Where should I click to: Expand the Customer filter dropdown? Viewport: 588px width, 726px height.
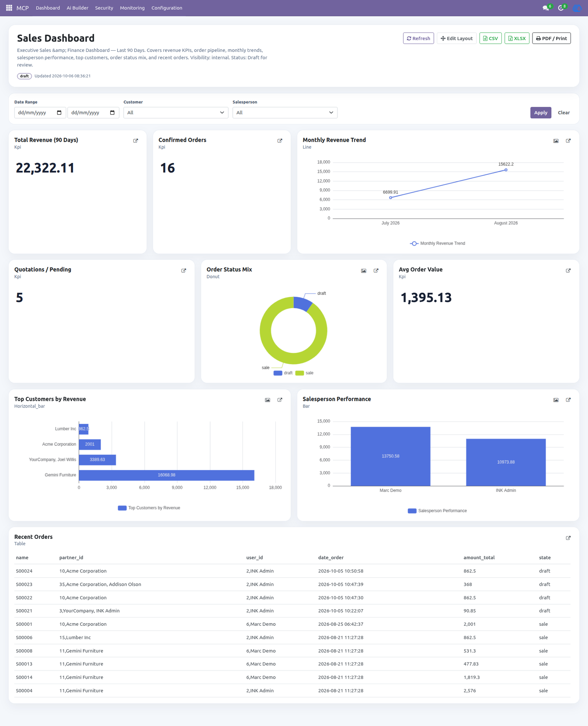point(176,113)
